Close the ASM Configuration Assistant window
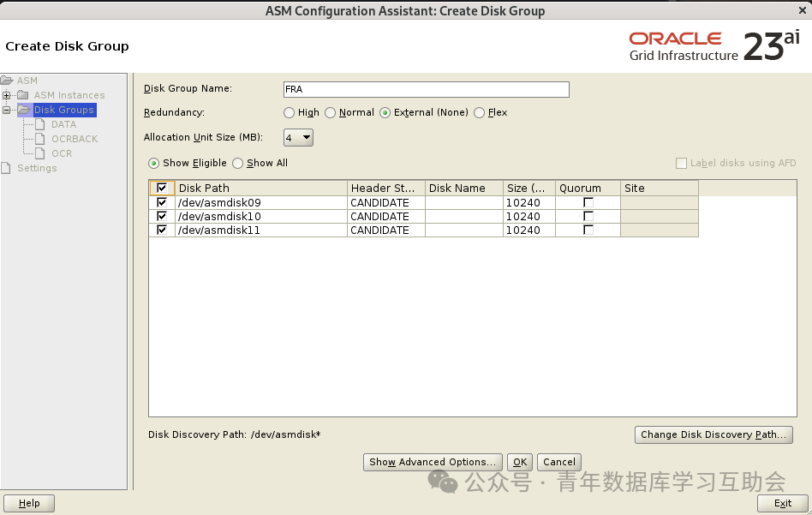The width and height of the screenshot is (812, 515). (x=803, y=9)
